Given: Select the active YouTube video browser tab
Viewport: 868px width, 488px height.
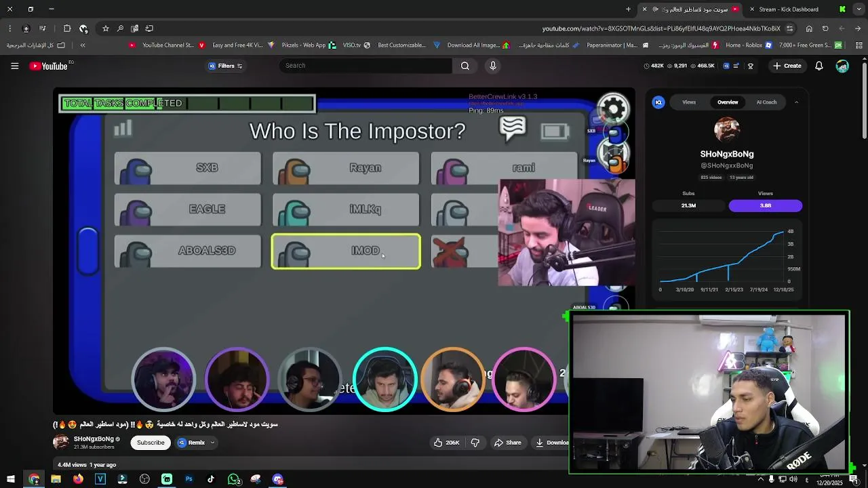Looking at the screenshot, I should coord(692,9).
